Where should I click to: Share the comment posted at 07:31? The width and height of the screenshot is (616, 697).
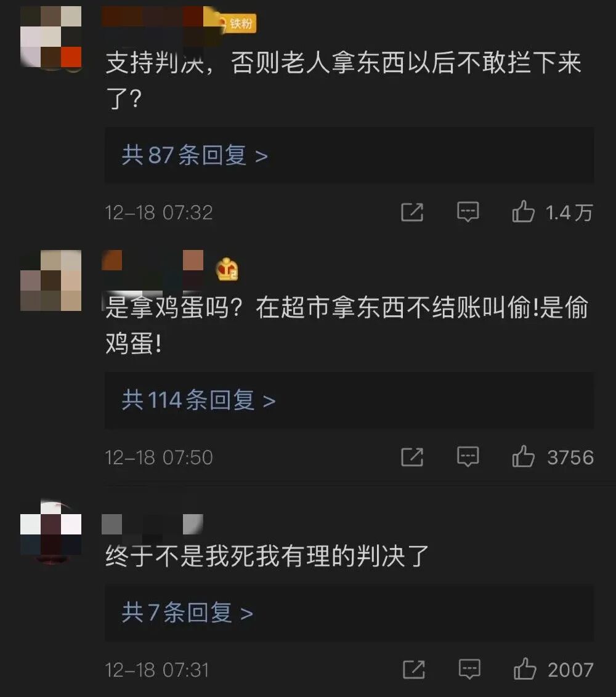point(413,669)
